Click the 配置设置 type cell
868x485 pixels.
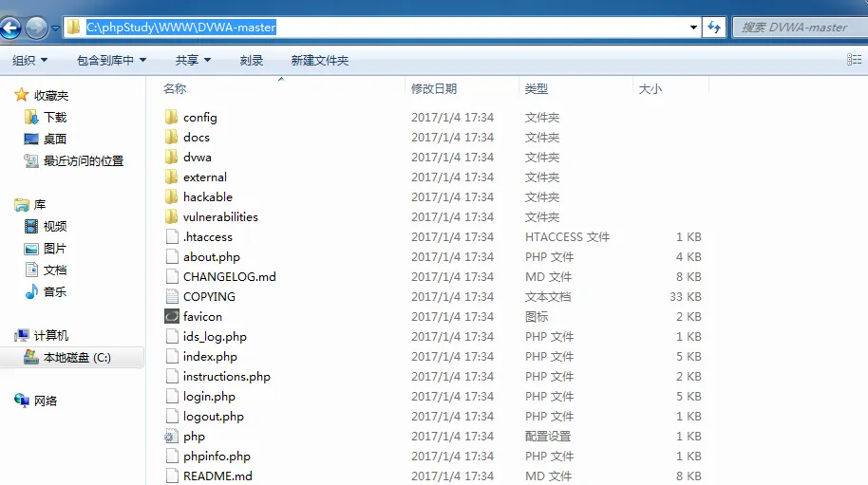tap(547, 437)
